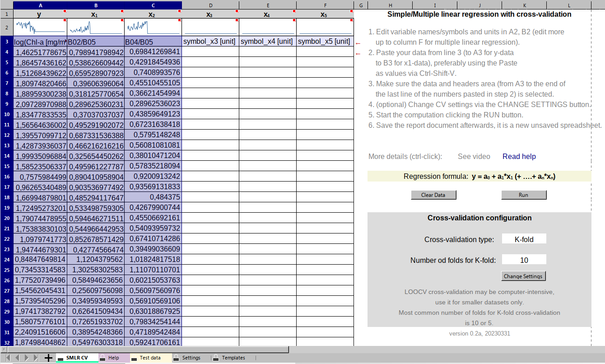Image resolution: width=605 pixels, height=364 pixels.
Task: Click the horizontal scrollbar thumb
Action: [149, 349]
